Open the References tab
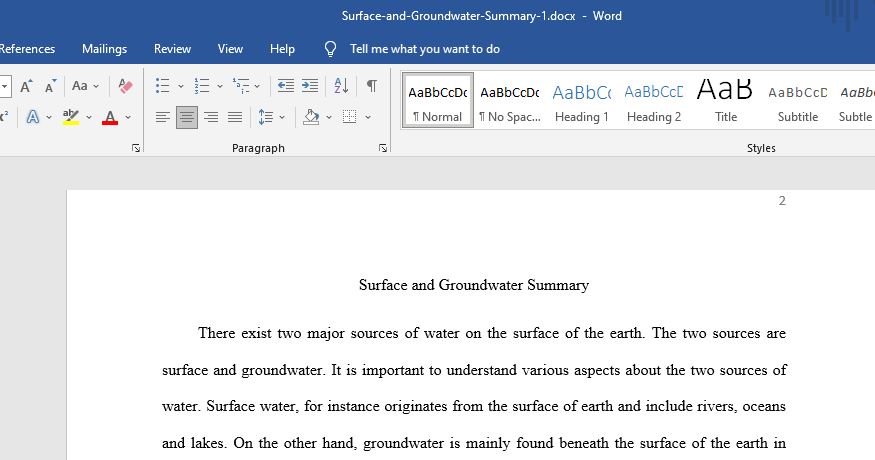 (x=27, y=49)
